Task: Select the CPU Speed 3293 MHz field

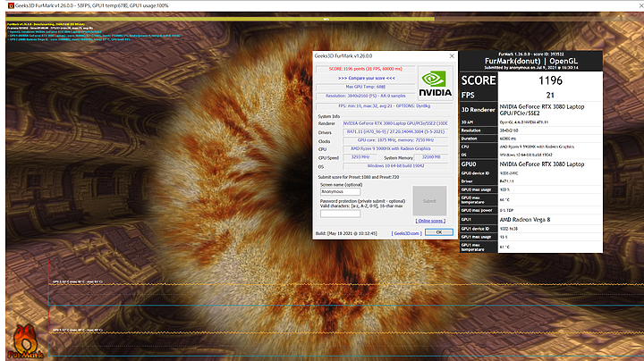Action: coord(360,157)
